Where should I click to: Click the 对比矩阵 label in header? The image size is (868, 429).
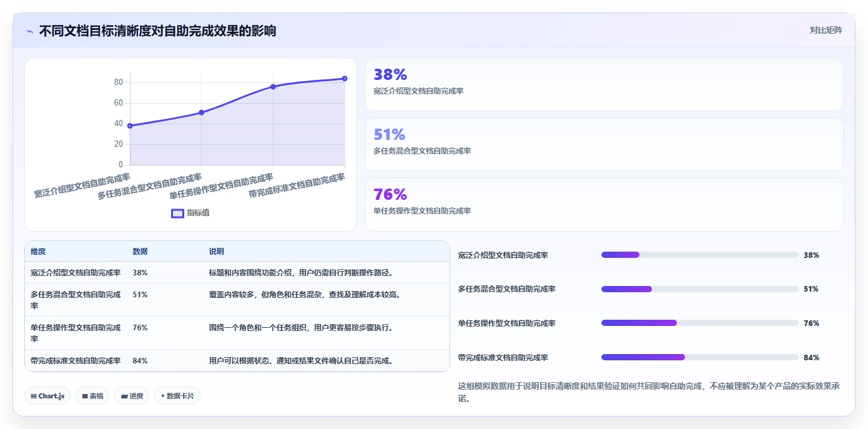[826, 30]
